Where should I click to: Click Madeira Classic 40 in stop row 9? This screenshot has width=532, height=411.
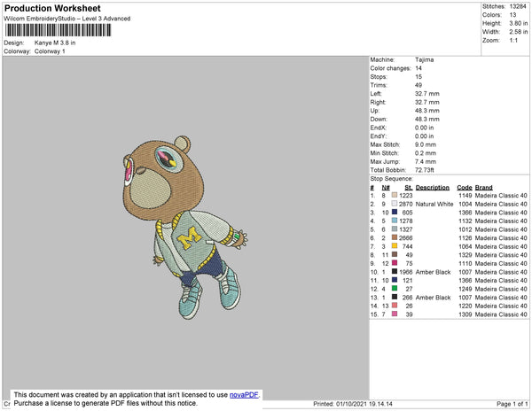click(x=501, y=263)
